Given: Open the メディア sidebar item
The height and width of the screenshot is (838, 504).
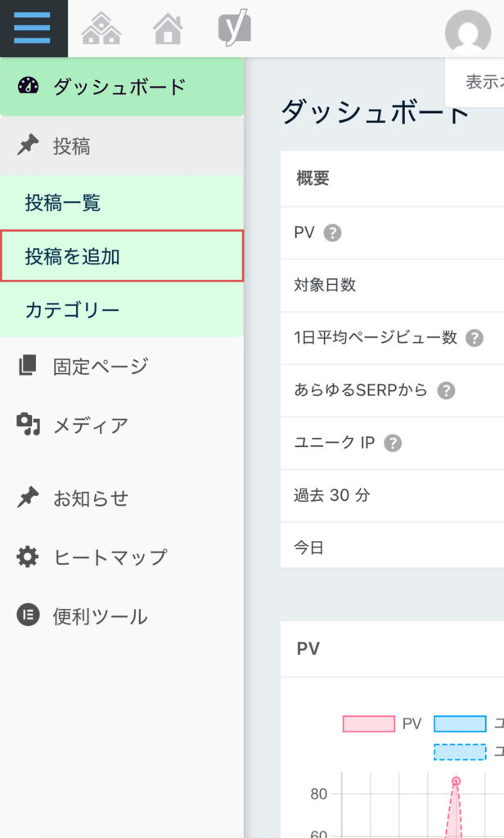Looking at the screenshot, I should point(90,426).
